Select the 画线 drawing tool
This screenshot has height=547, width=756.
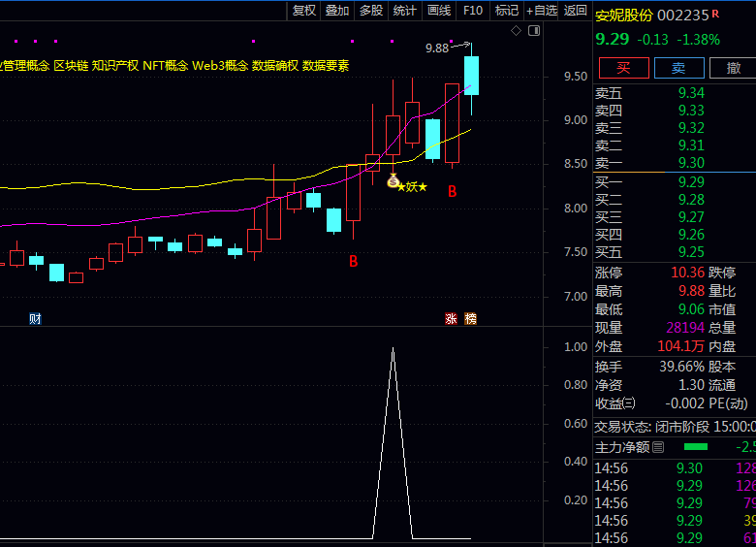[x=438, y=11]
